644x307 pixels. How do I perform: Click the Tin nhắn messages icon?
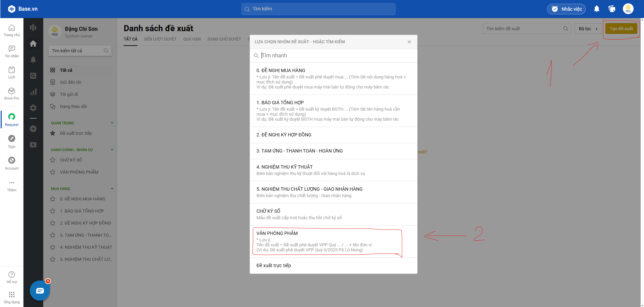click(12, 51)
